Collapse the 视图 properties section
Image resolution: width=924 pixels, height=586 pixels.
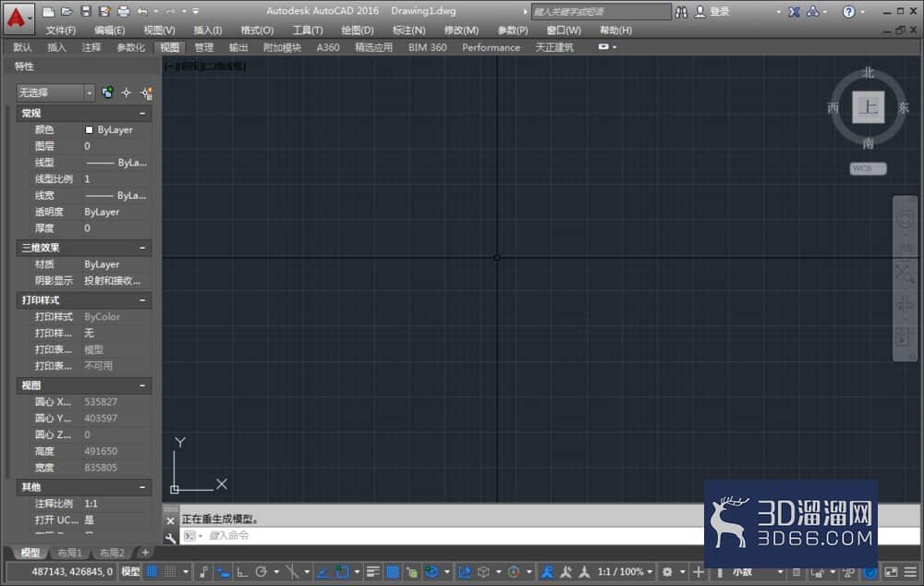(142, 385)
